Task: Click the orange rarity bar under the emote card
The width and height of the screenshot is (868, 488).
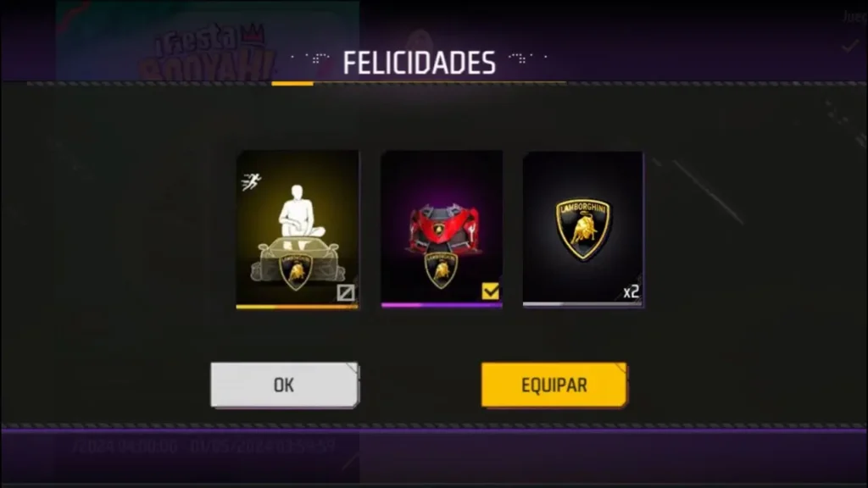Action: 298,307
